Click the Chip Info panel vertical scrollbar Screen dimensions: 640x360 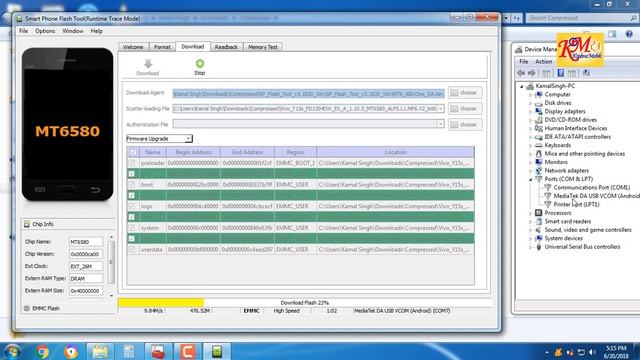tap(111, 266)
